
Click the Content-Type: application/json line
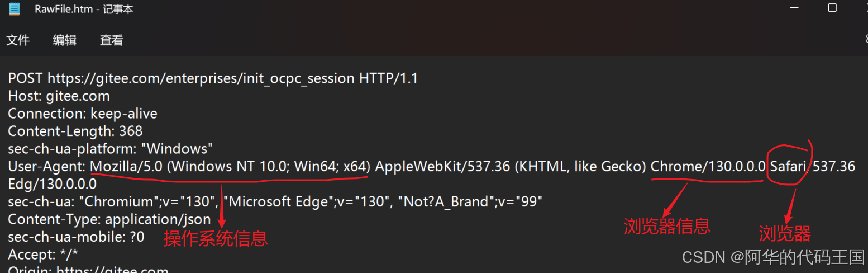109,219
